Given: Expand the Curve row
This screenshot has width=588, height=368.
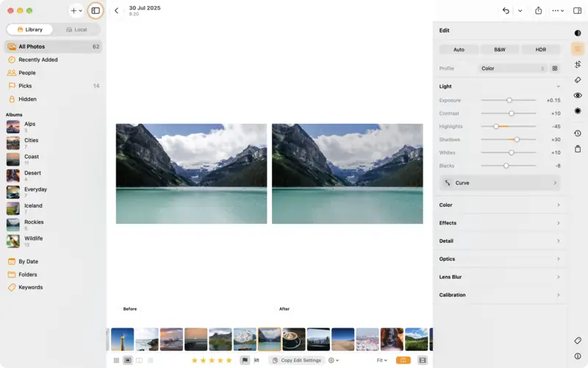Looking at the screenshot, I should (500, 183).
